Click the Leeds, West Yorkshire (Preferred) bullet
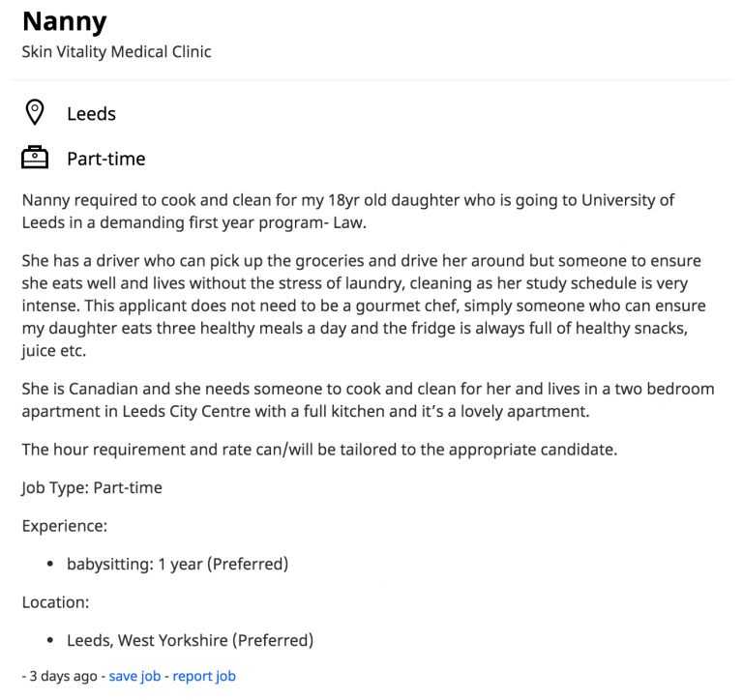Image resolution: width=743 pixels, height=700 pixels. (190, 640)
